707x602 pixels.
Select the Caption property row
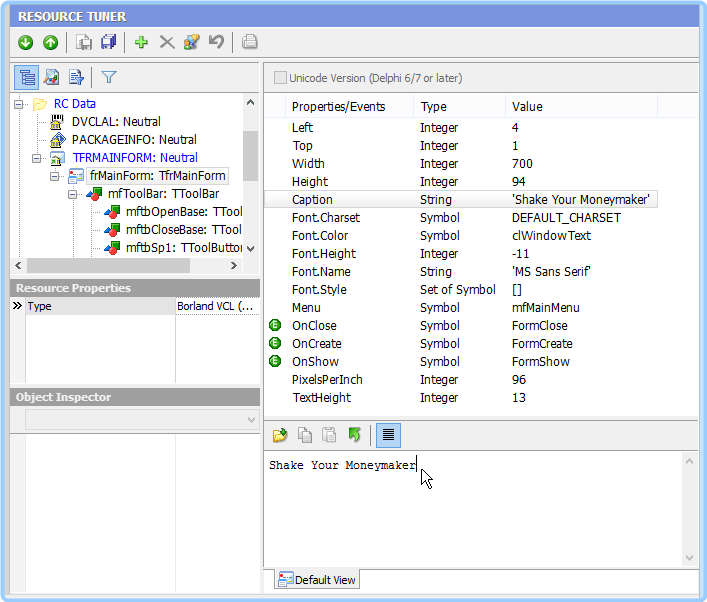[x=460, y=199]
